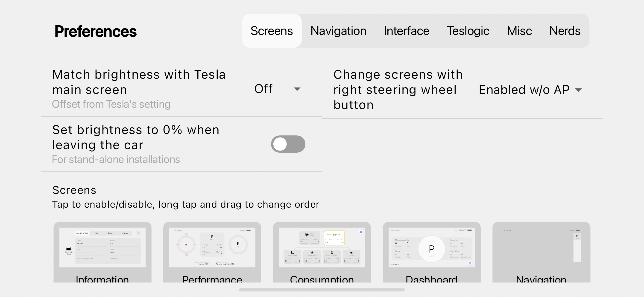The height and width of the screenshot is (297, 644).
Task: Click the blue corner icon in Dashboard preview
Action: coord(470,263)
